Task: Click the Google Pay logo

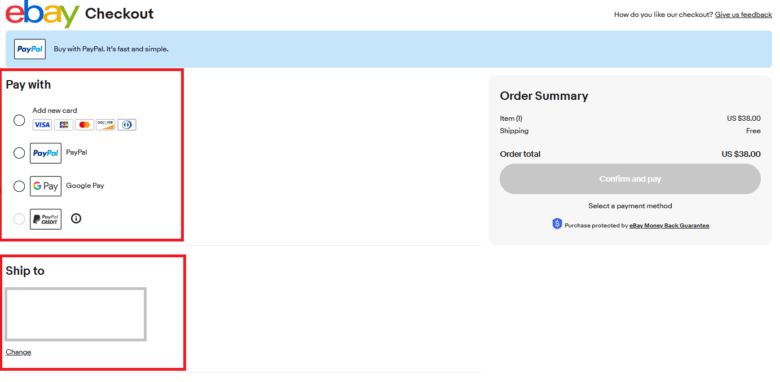Action: pos(46,186)
